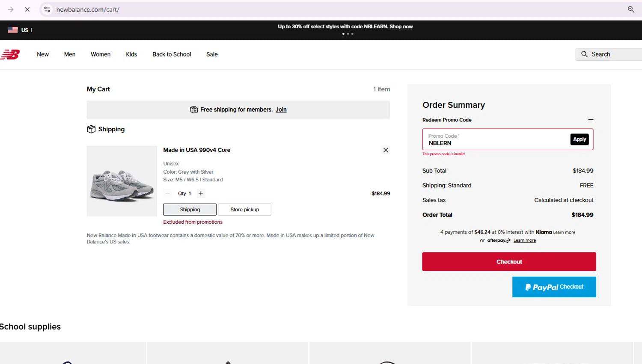
Task: Click the '1 Item' cart count
Action: coord(382,89)
